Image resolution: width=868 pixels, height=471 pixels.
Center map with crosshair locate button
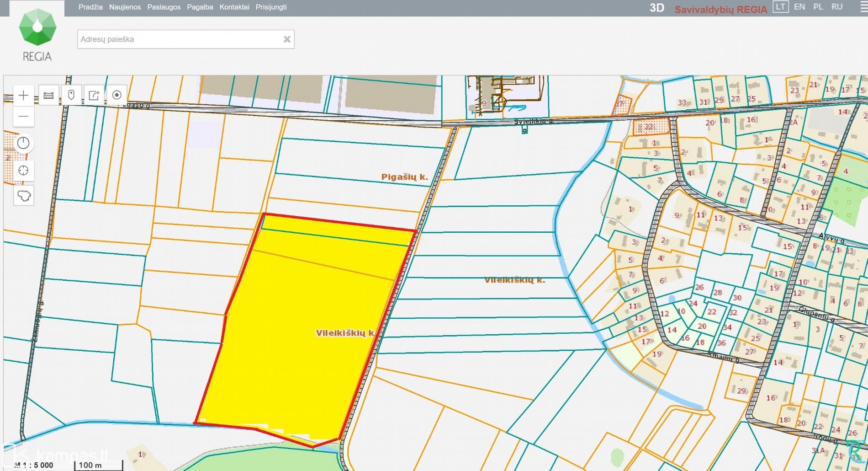click(23, 171)
